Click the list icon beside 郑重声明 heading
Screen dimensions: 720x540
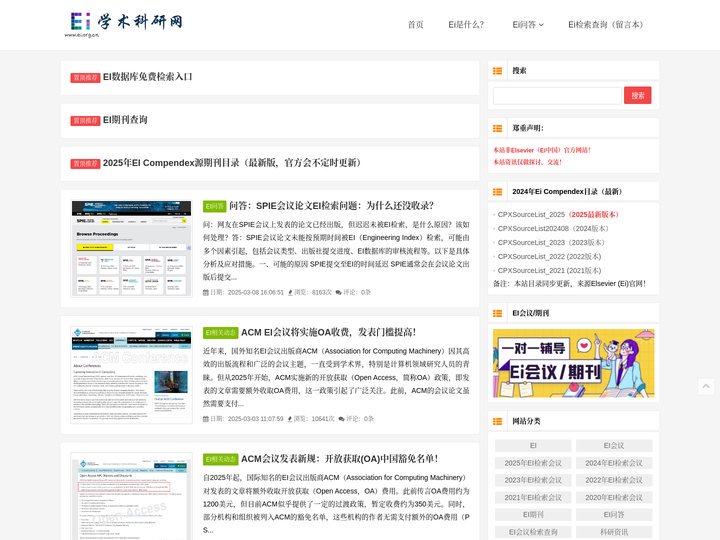tap(497, 129)
